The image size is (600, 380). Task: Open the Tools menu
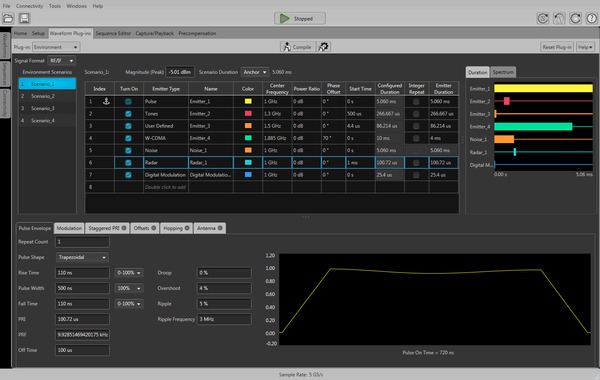click(x=55, y=6)
